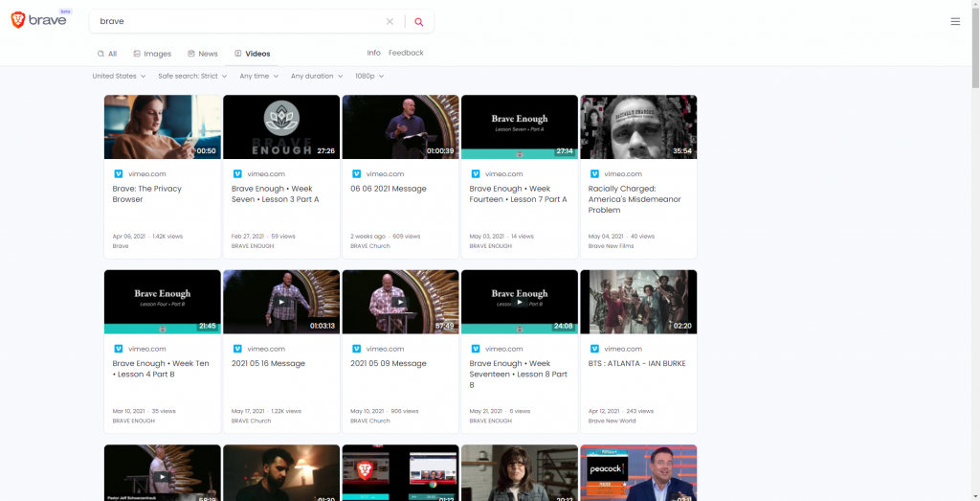The image size is (980, 501).
Task: Switch to the Images tab
Action: point(152,54)
